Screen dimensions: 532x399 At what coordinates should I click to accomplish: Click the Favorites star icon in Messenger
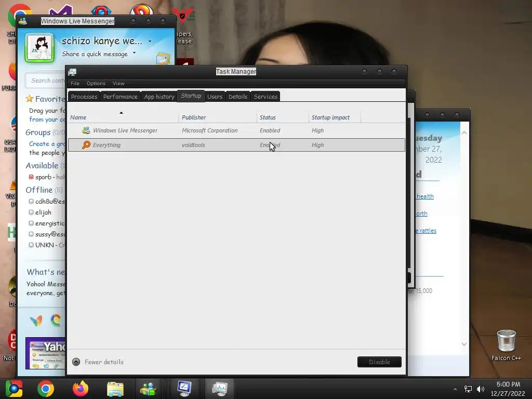[x=30, y=99]
